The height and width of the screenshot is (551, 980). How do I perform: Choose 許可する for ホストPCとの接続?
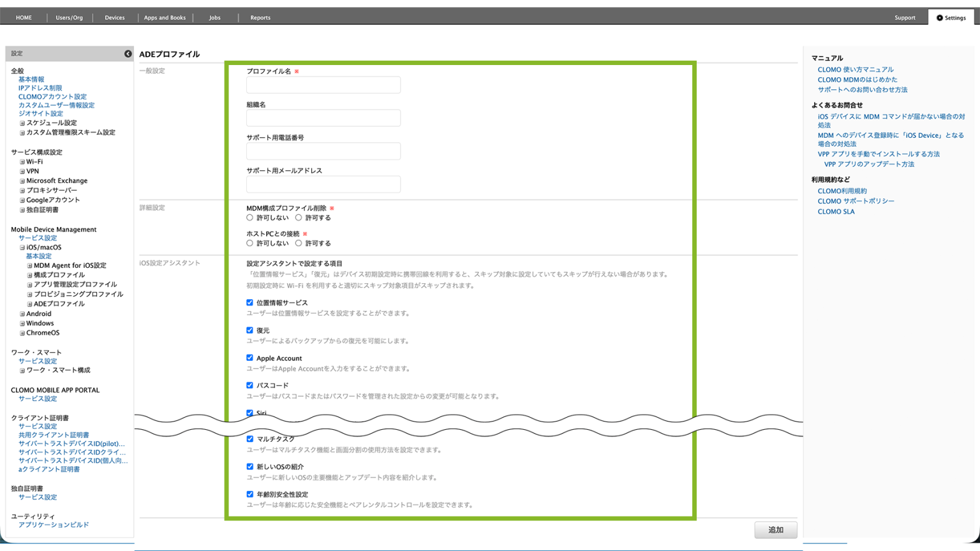[x=299, y=243]
